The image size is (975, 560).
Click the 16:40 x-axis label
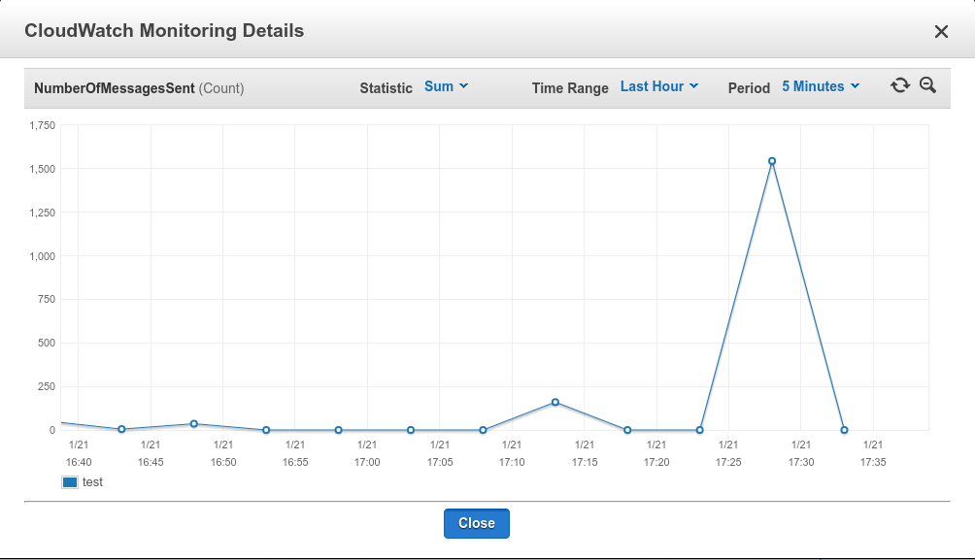(79, 462)
